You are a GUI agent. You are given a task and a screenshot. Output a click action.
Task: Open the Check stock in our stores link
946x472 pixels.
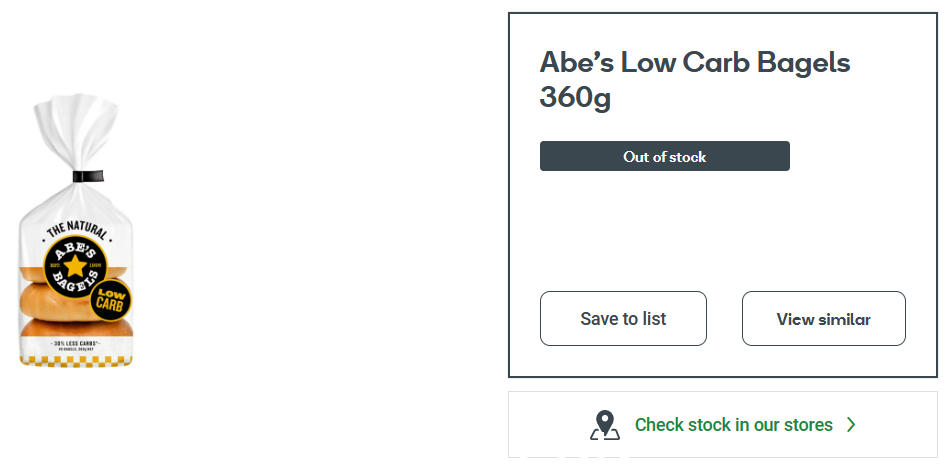coord(723,424)
